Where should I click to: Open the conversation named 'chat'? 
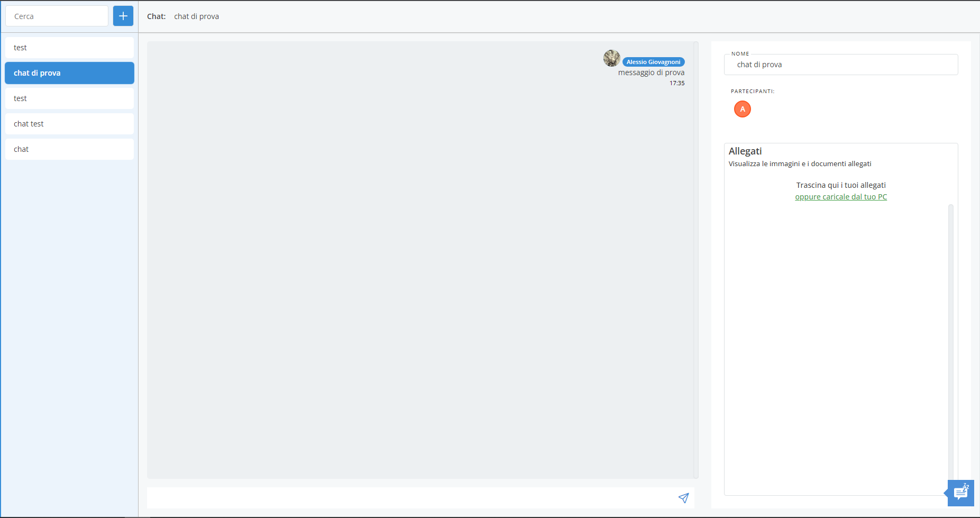(x=69, y=149)
